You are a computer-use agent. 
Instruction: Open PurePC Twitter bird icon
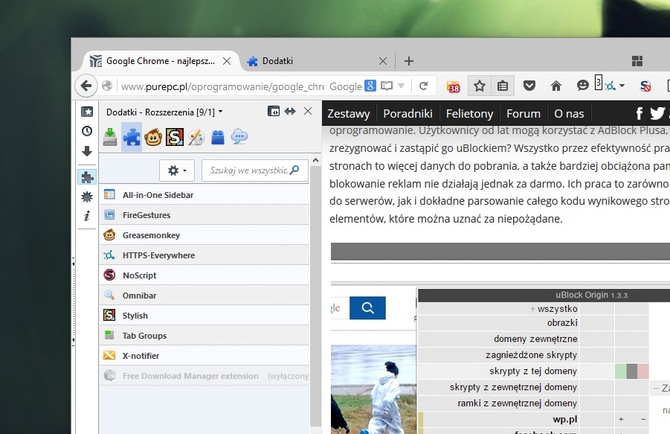coord(657,113)
